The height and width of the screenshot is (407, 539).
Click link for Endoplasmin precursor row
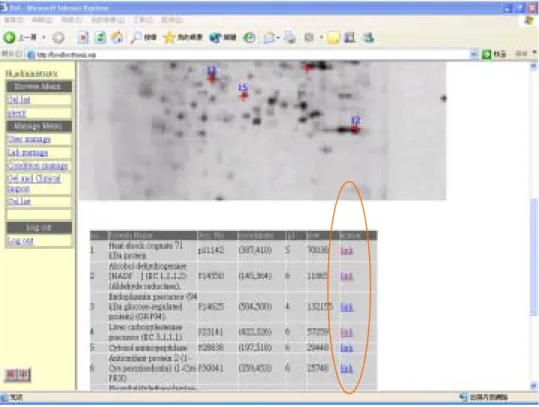pos(346,307)
